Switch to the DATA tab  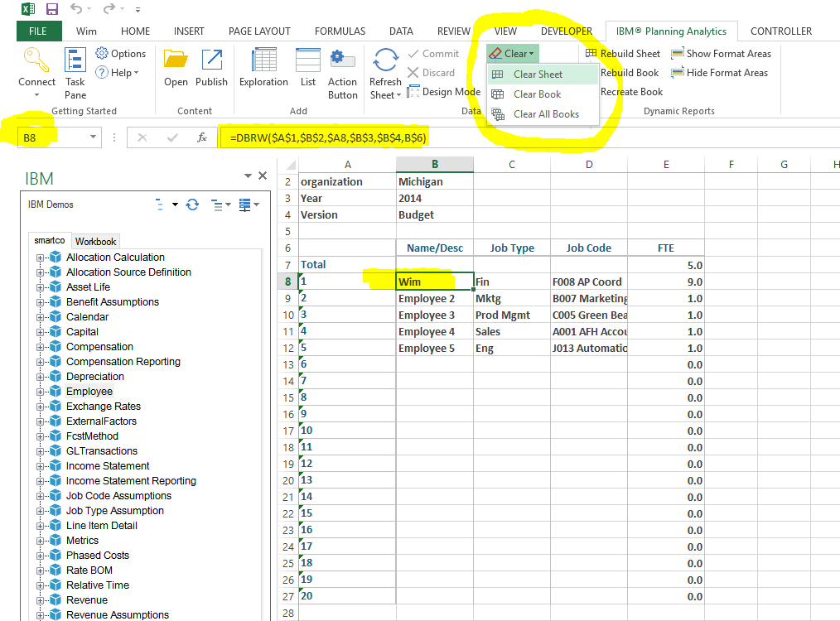point(401,31)
